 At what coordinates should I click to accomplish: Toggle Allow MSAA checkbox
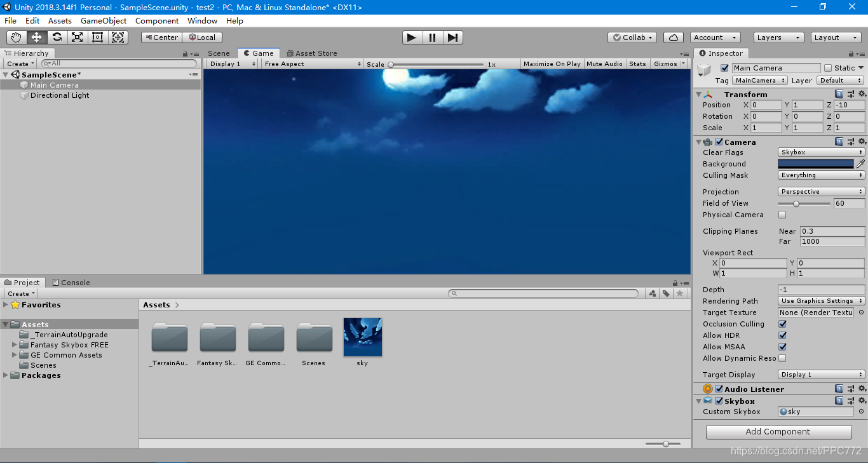[x=782, y=347]
